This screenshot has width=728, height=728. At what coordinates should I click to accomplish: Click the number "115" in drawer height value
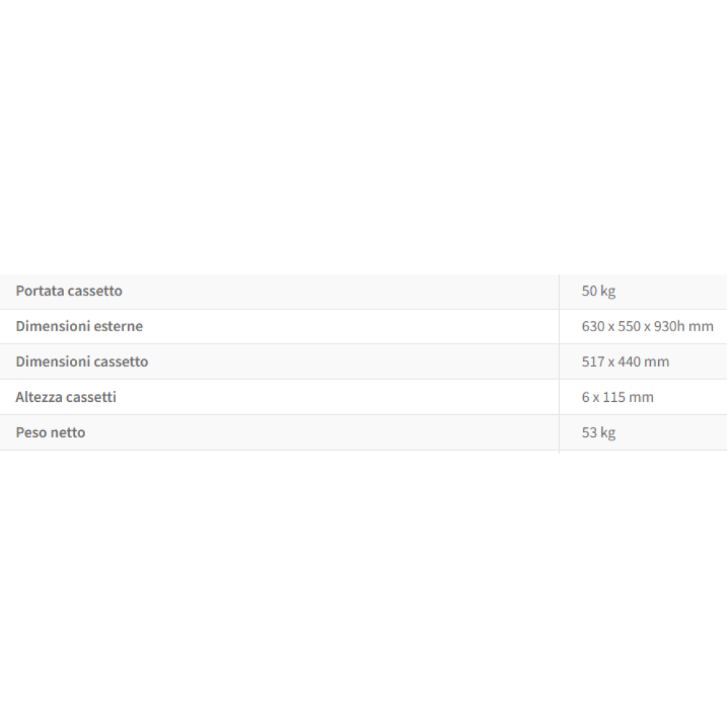(x=617, y=397)
